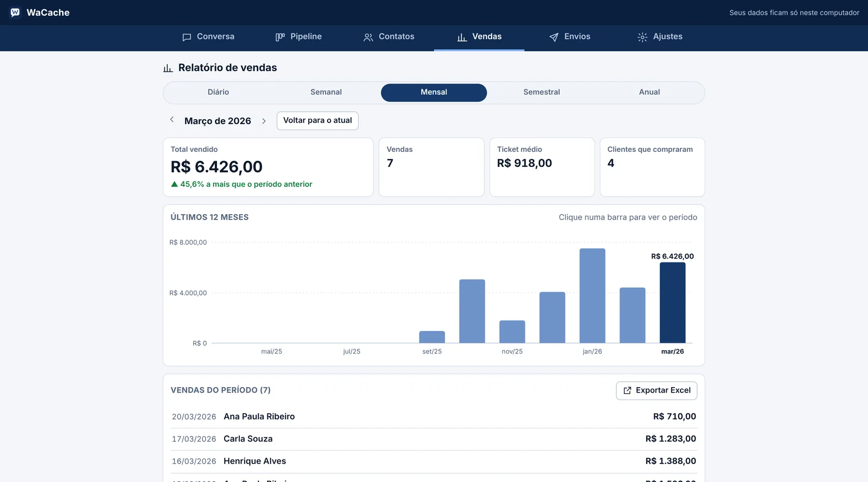Screen dimensions: 868x482
Task: Open the Ana Paula Ribeiro sale of R$ 710,00
Action: tap(434, 416)
